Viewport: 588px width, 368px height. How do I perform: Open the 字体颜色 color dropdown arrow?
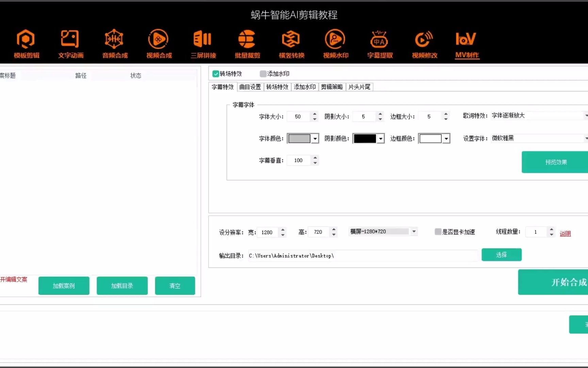[x=315, y=138]
